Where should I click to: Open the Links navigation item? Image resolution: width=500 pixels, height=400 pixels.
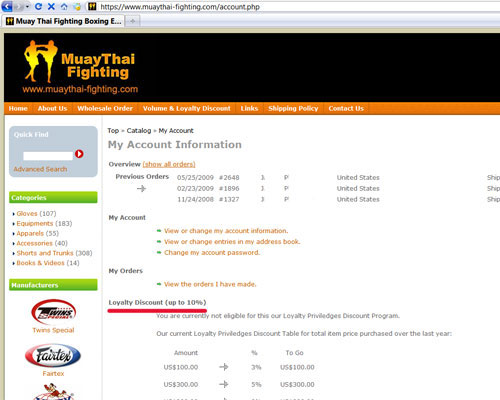click(x=249, y=108)
